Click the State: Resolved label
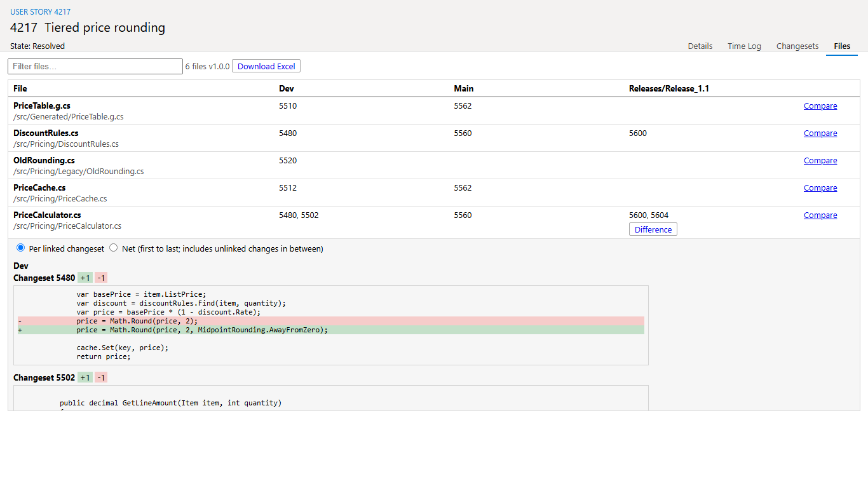 (x=37, y=46)
